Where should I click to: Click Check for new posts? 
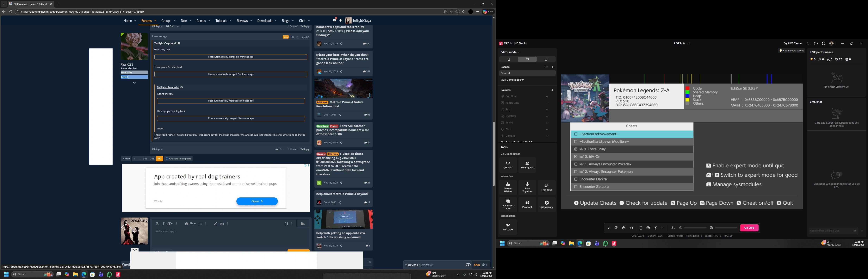pyautogui.click(x=178, y=159)
